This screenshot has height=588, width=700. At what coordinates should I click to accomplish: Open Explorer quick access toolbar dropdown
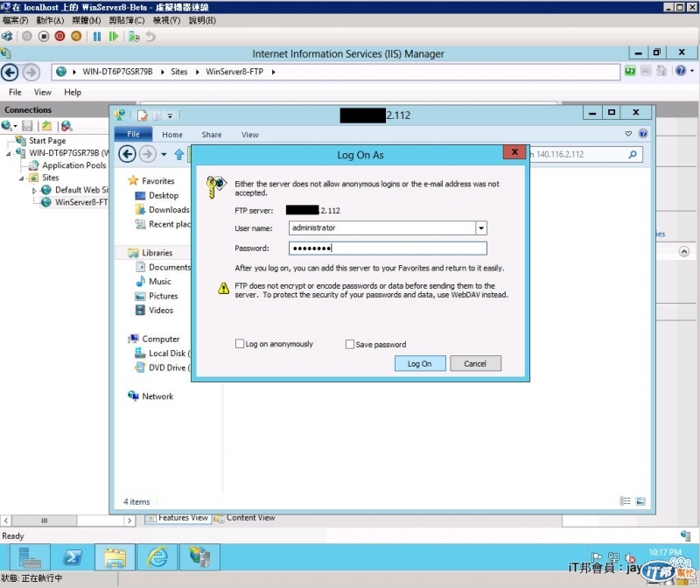[170, 116]
